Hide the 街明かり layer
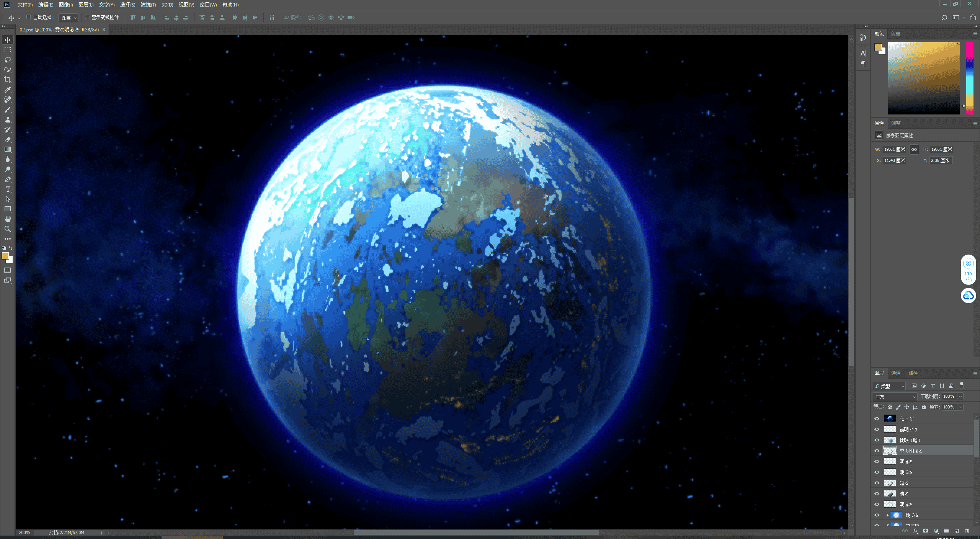Screen dimensions: 980x539 (877, 430)
